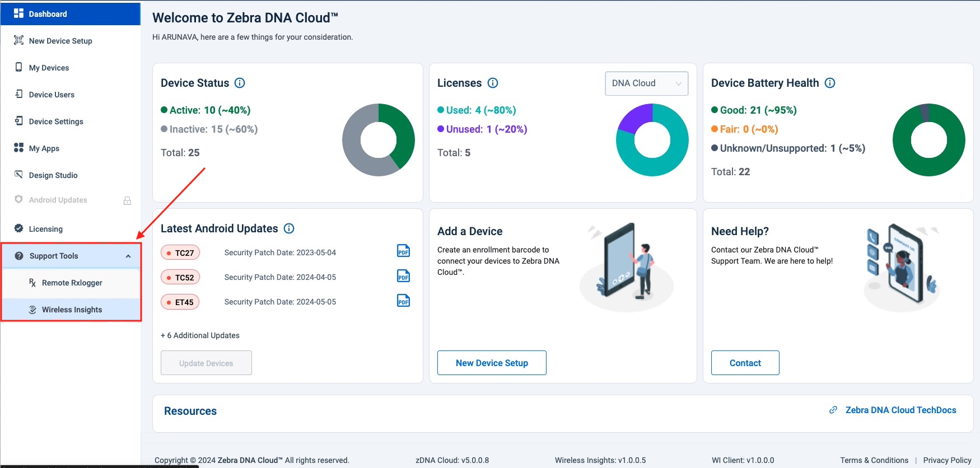Open the My Devices menu item
Screen dimensions: 980x468
click(49, 68)
